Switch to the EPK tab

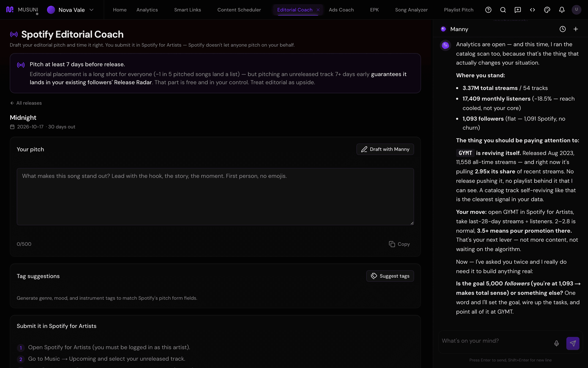point(374,10)
